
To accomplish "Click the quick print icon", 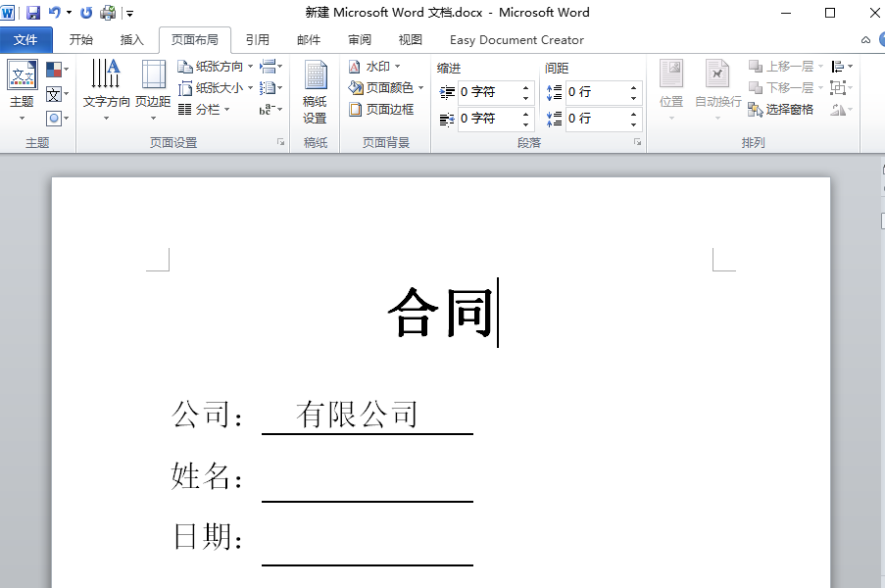I will click(x=107, y=13).
